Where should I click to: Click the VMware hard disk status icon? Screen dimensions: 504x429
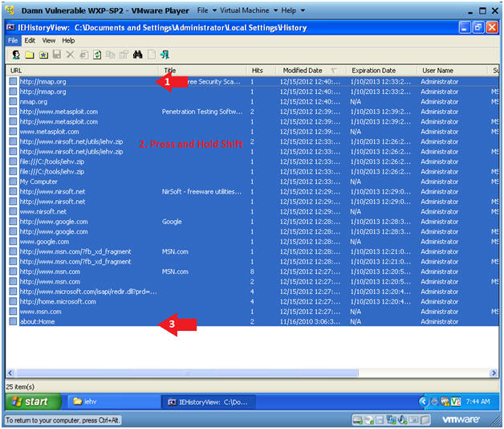(357, 419)
